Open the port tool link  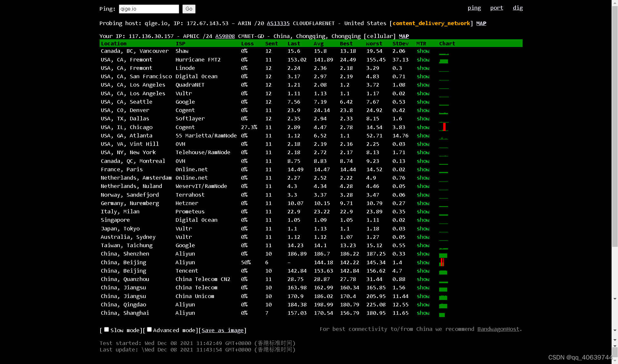pos(497,8)
